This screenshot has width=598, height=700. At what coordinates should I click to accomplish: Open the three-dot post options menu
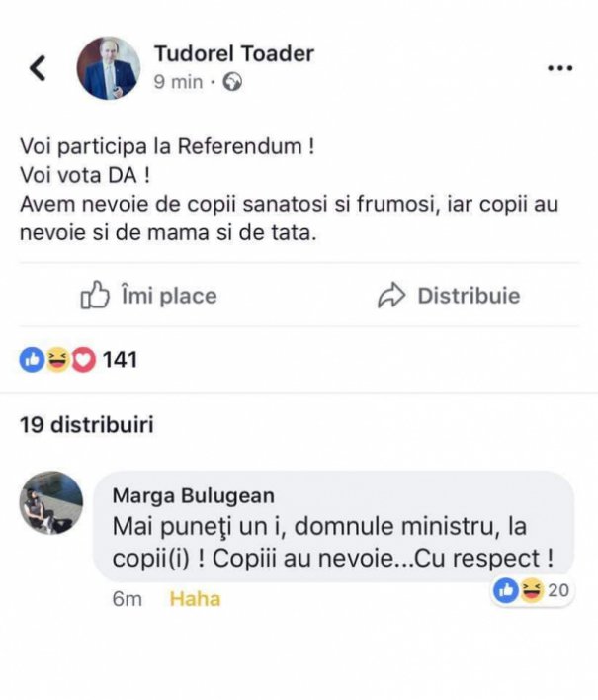(559, 68)
